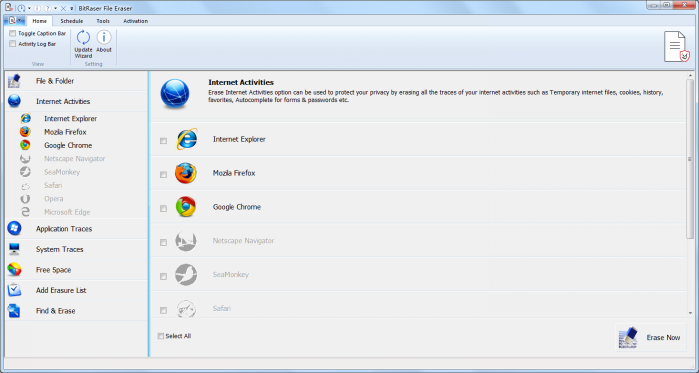Switch to the Activation tab
The width and height of the screenshot is (699, 373).
point(136,21)
